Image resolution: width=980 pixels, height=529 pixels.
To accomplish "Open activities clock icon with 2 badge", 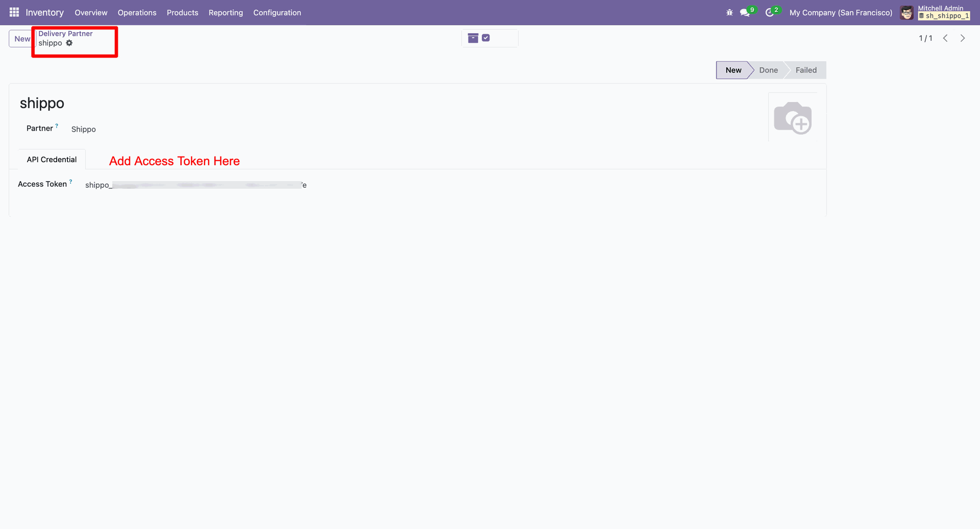I will (771, 12).
